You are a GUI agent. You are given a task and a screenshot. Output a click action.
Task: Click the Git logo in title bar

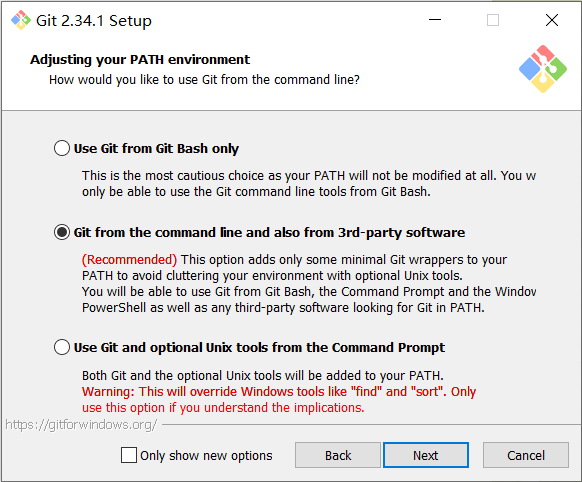(x=21, y=20)
